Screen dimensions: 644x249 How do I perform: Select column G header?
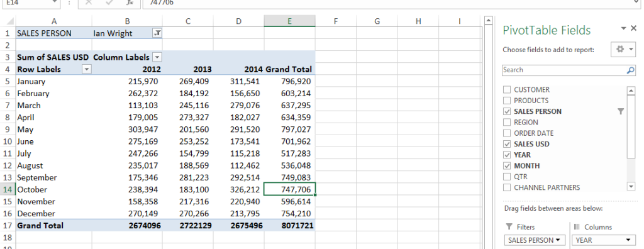point(377,21)
